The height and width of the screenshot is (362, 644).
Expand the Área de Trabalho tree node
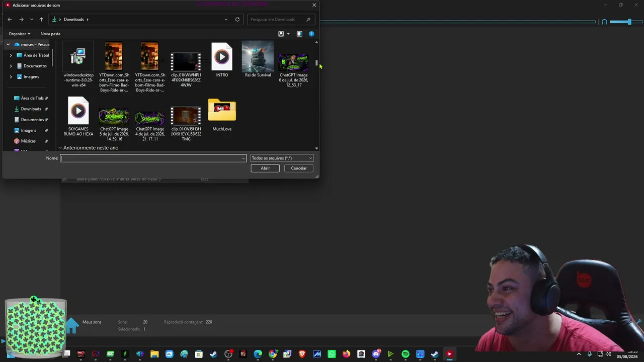pyautogui.click(x=11, y=55)
